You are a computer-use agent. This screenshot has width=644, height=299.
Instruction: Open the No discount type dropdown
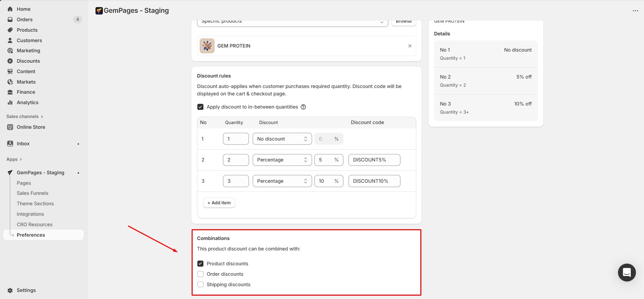[282, 139]
